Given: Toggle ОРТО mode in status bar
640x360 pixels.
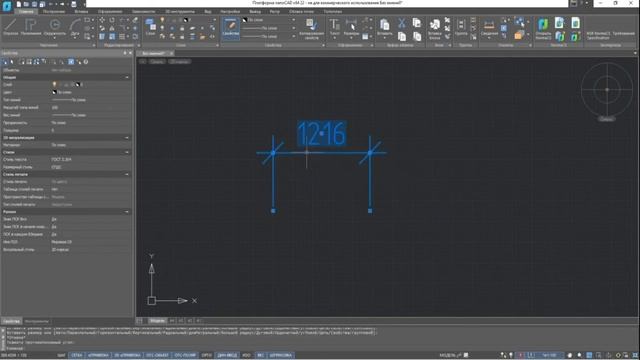Looking at the screenshot, I should click(207, 355).
